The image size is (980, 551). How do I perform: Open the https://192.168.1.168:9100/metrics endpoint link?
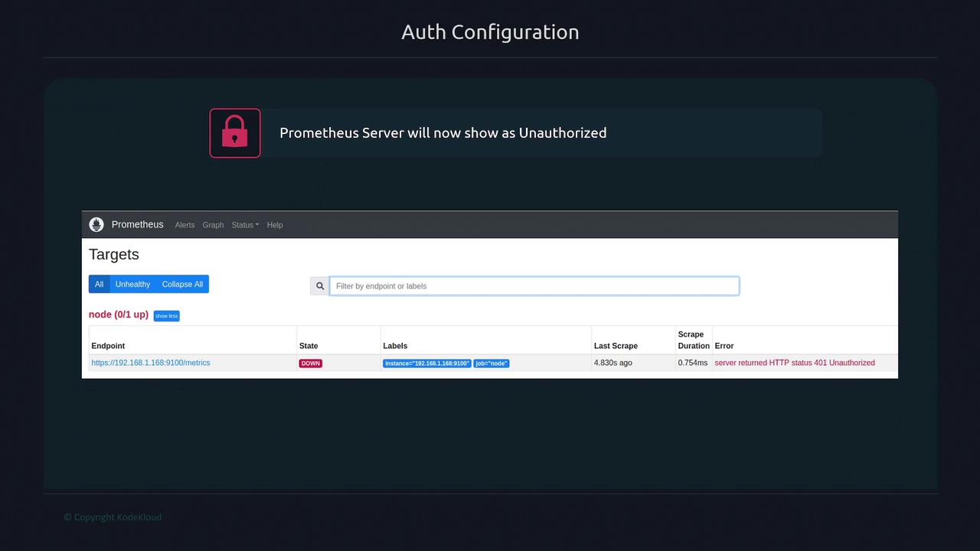[x=151, y=363]
